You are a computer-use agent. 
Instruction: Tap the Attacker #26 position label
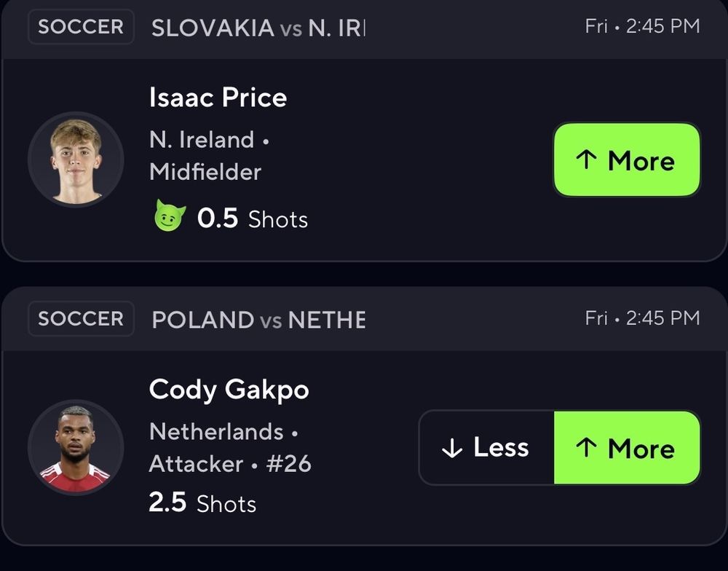pos(230,464)
